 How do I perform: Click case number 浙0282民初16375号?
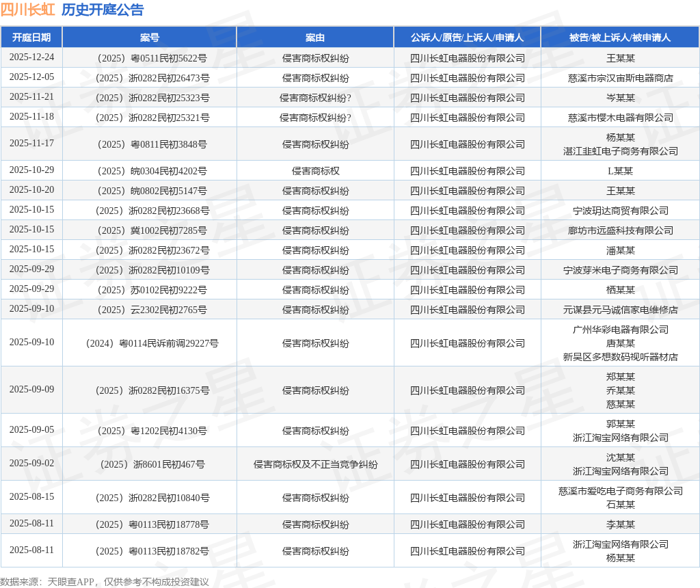(152, 390)
